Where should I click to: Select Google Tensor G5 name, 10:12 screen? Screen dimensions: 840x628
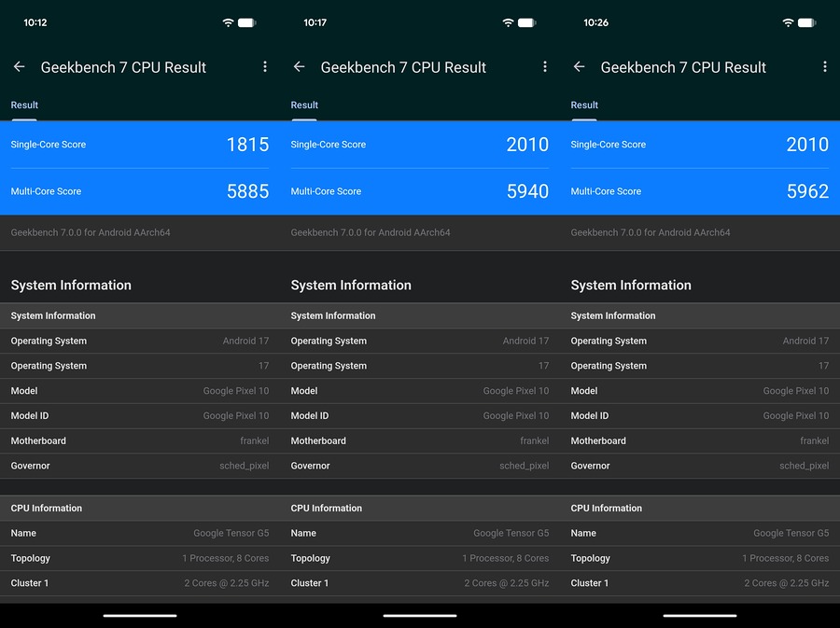(x=231, y=533)
